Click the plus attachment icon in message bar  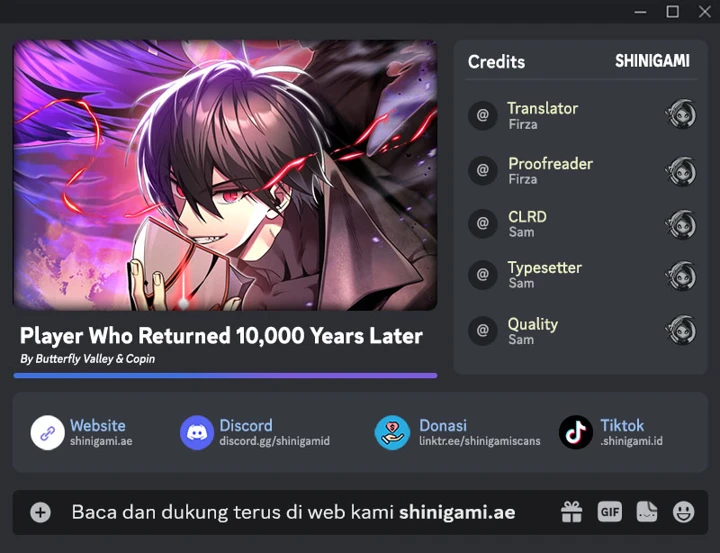pos(40,512)
